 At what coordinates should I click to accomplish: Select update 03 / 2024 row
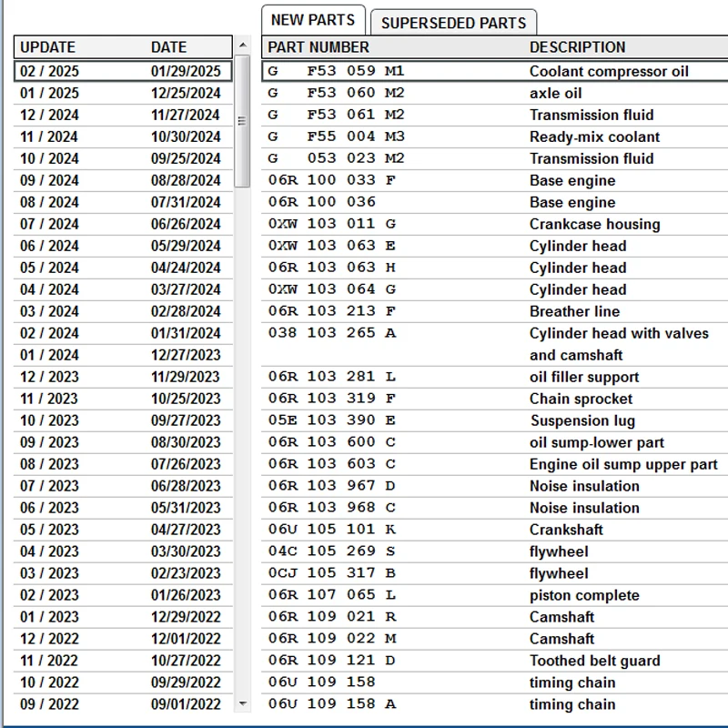123,311
